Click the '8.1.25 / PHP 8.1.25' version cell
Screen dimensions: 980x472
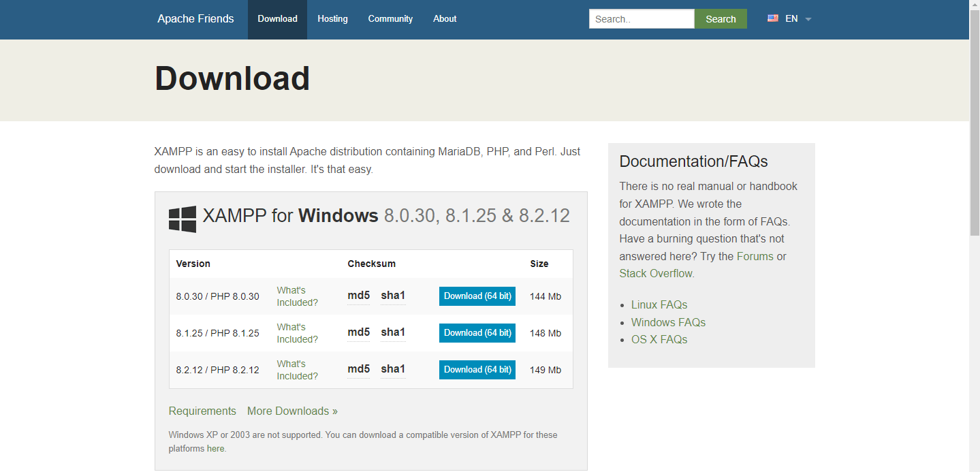[x=217, y=333]
